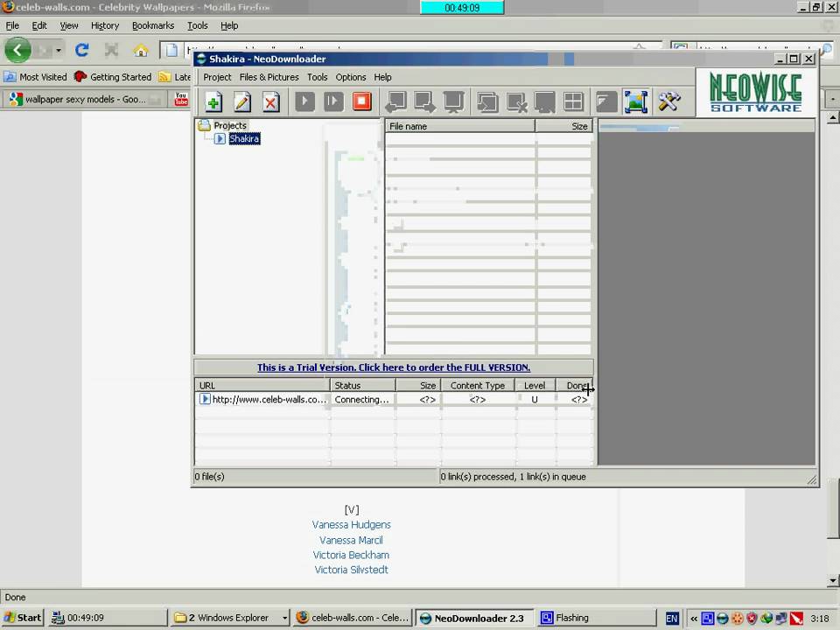Click the slideshow screen icon in toolbar

click(454, 101)
